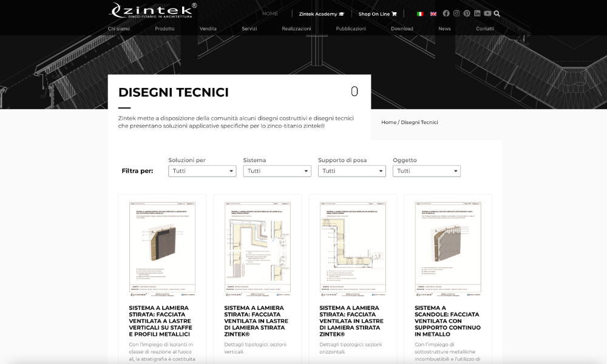Viewport: 607px width, 364px height.
Task: Click text 'Dettagli tipologici: sezioni orizzontali.'
Action: 350,348
